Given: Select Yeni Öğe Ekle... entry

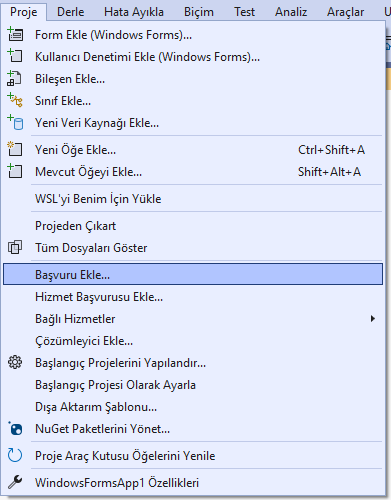Looking at the screenshot, I should click(193, 150).
